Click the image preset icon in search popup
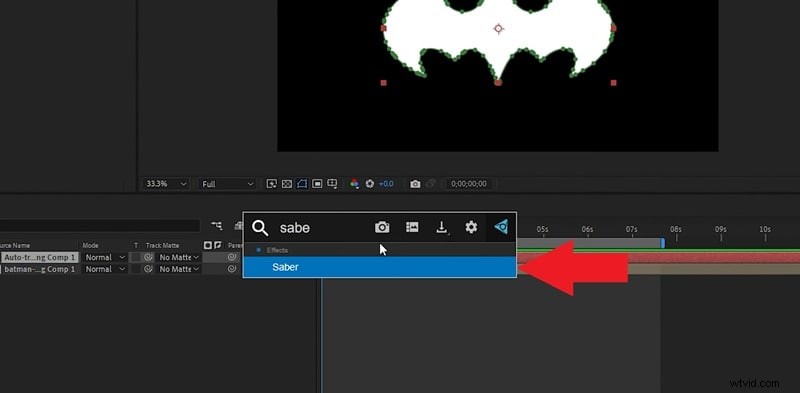This screenshot has width=800, height=393. [x=412, y=227]
